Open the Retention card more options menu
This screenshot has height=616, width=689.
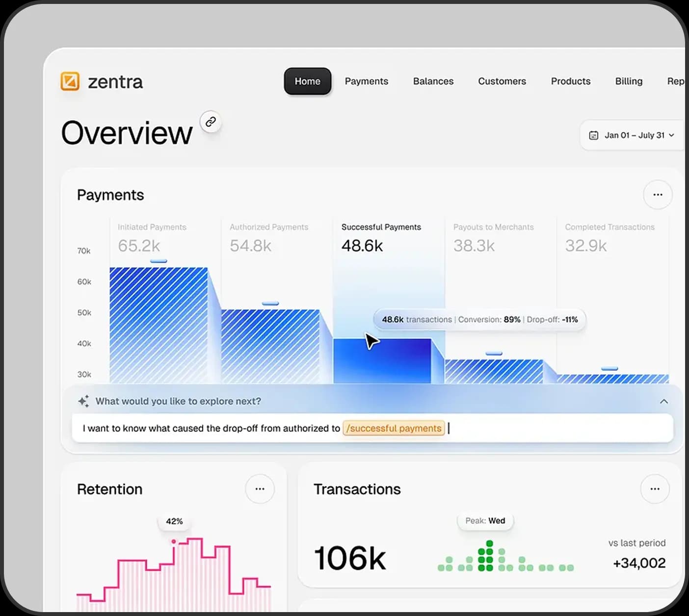click(x=260, y=489)
